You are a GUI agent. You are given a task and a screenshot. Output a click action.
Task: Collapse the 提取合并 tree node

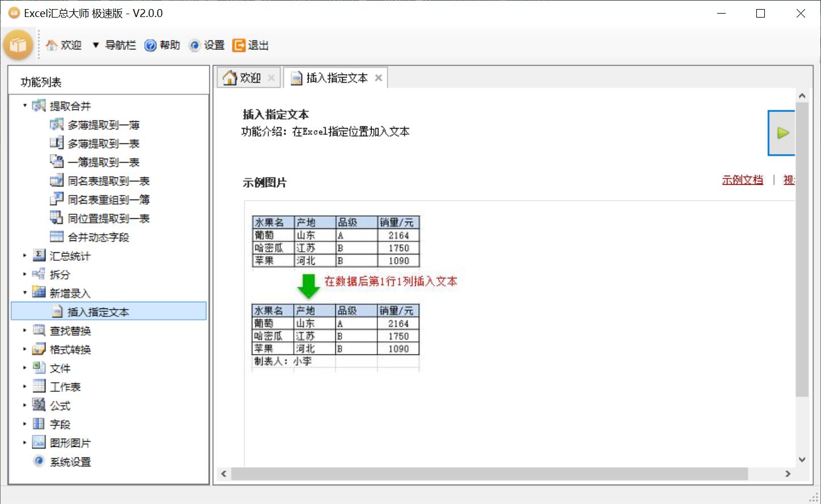pyautogui.click(x=25, y=105)
